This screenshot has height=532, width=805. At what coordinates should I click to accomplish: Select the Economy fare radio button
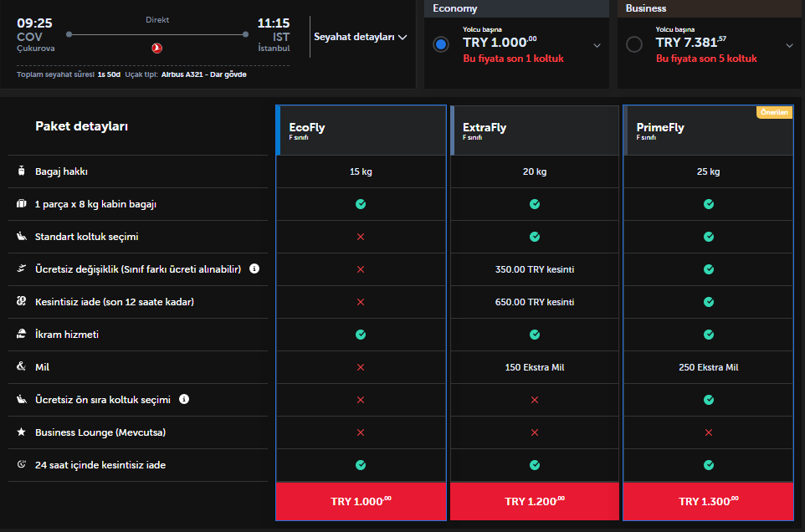pyautogui.click(x=441, y=44)
